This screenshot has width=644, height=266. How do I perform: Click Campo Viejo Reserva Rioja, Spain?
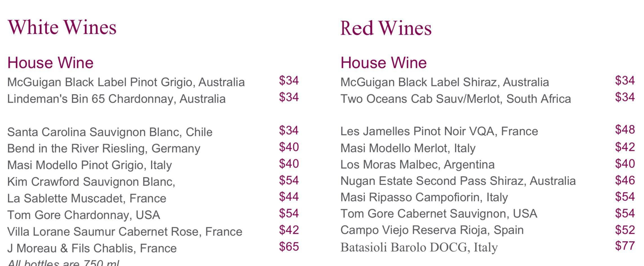[x=432, y=230]
